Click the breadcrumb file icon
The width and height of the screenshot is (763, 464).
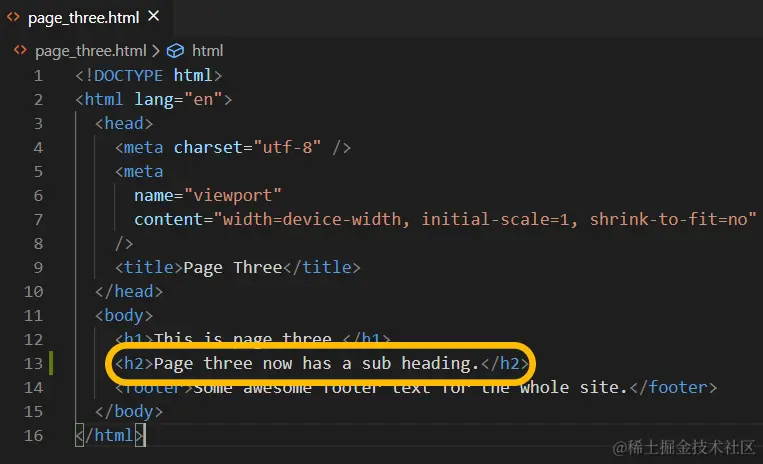point(20,50)
